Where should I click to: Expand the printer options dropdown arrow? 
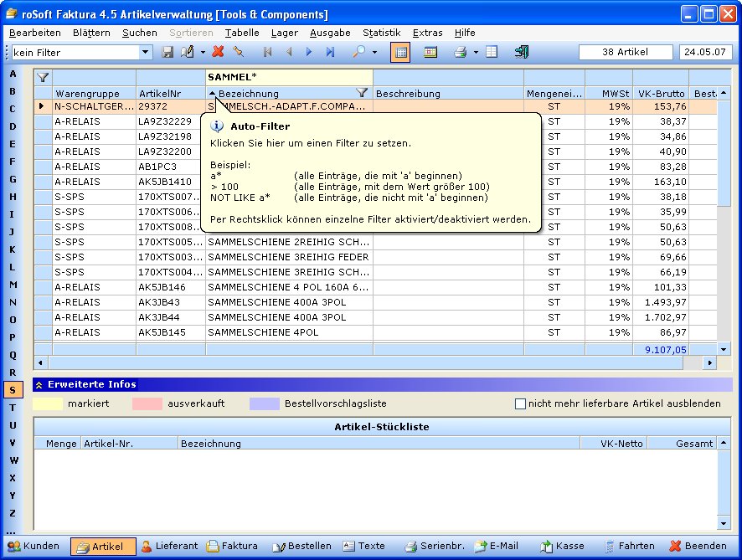[475, 52]
